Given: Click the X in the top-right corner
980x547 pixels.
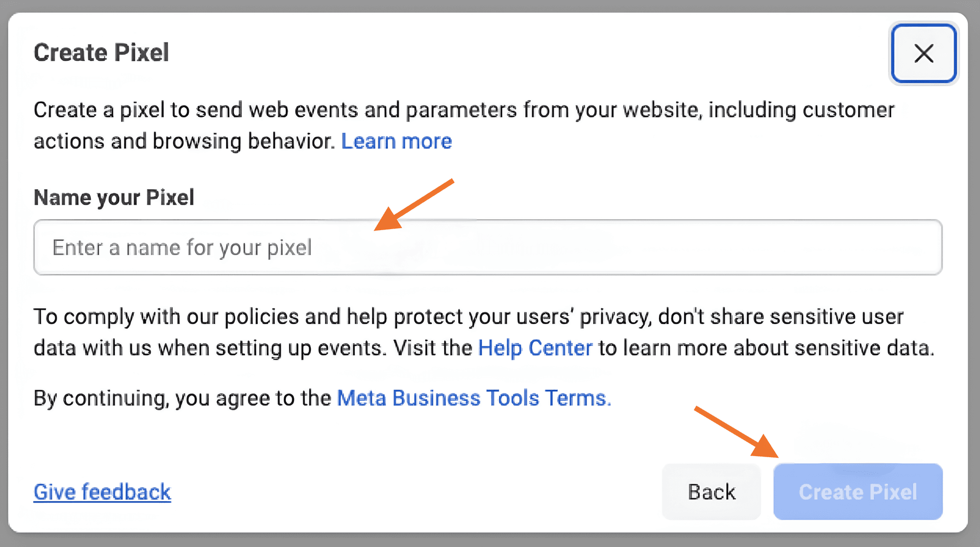Looking at the screenshot, I should point(924,53).
